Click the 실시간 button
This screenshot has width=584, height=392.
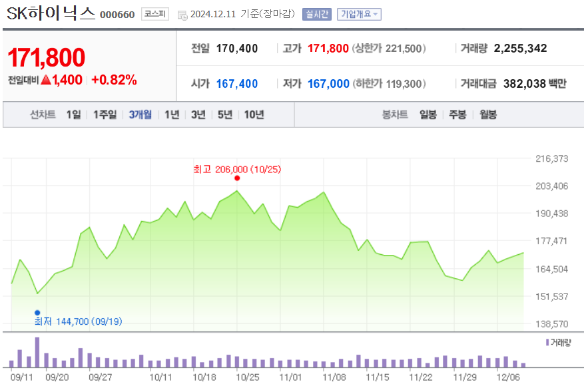(x=316, y=15)
